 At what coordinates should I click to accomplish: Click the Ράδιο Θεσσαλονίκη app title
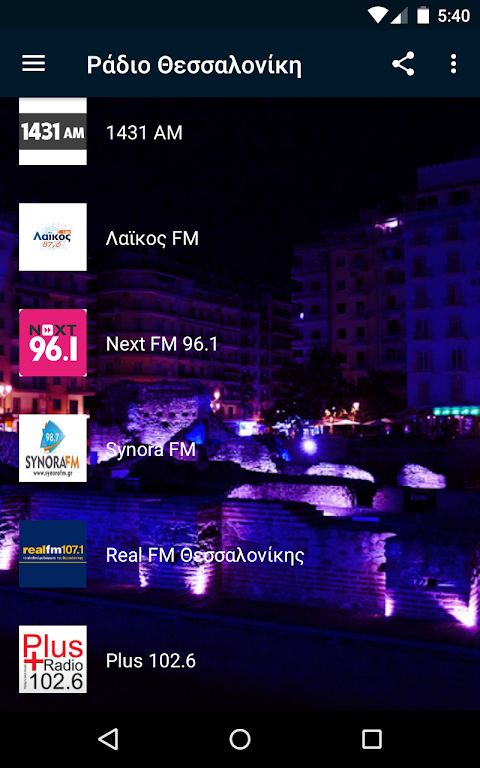[194, 66]
